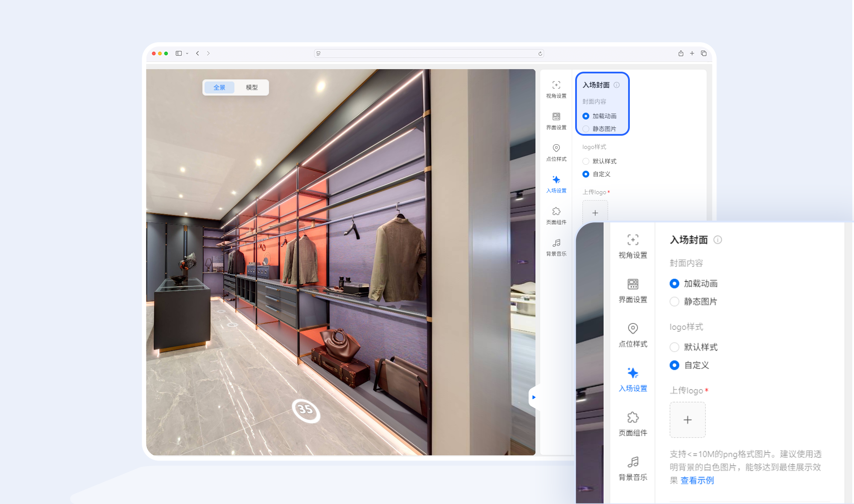Image resolution: width=854 pixels, height=504 pixels.
Task: Click info icon beside enlarged 入场封面 title
Action: pyautogui.click(x=718, y=240)
